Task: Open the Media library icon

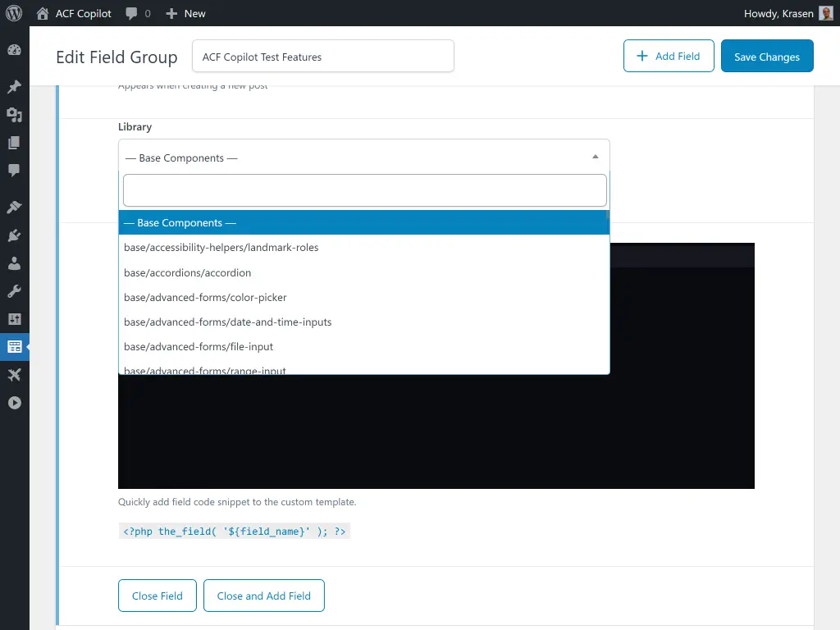Action: pyautogui.click(x=15, y=115)
